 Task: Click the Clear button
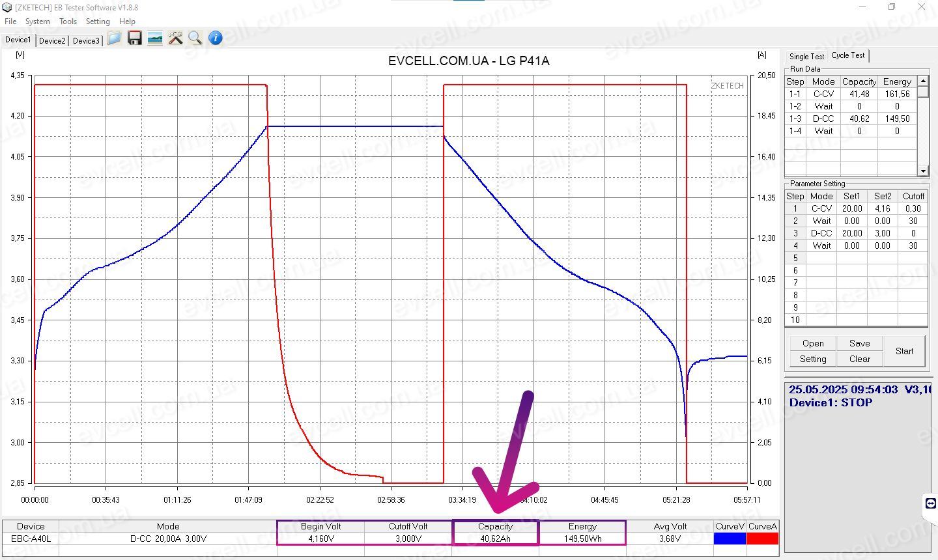[859, 359]
